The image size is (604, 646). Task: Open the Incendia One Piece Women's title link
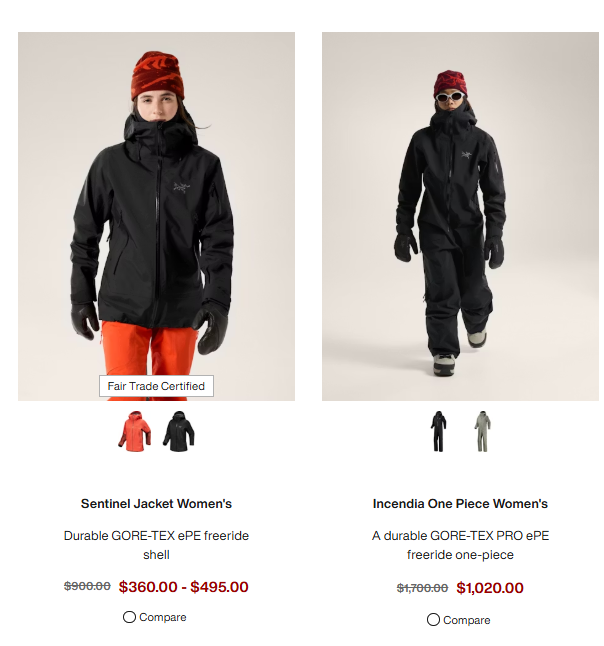click(x=460, y=503)
